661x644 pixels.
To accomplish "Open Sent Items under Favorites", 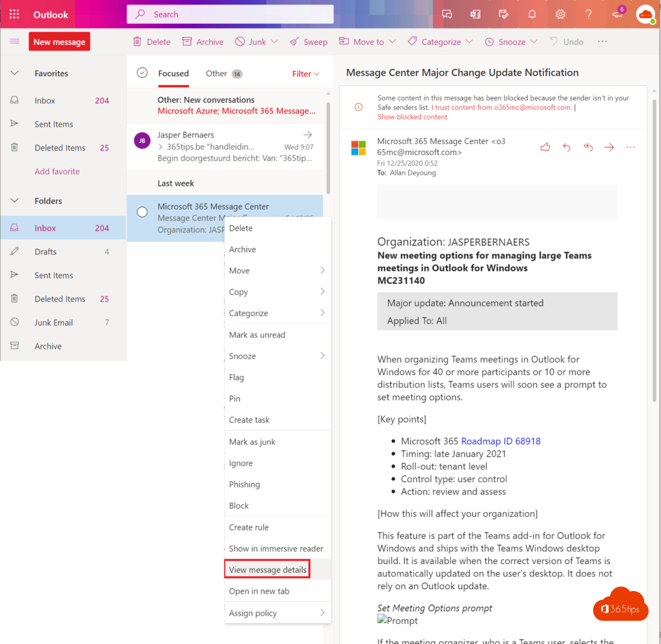I will click(x=63, y=124).
